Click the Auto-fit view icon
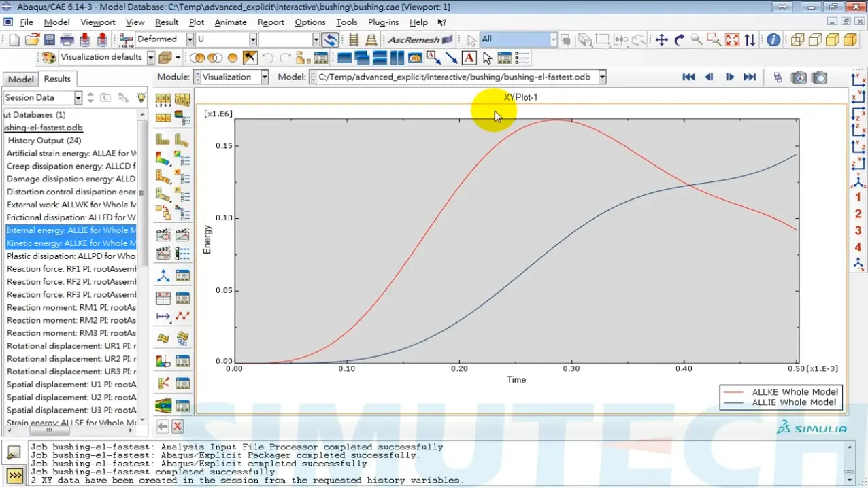The image size is (868, 488). (732, 40)
